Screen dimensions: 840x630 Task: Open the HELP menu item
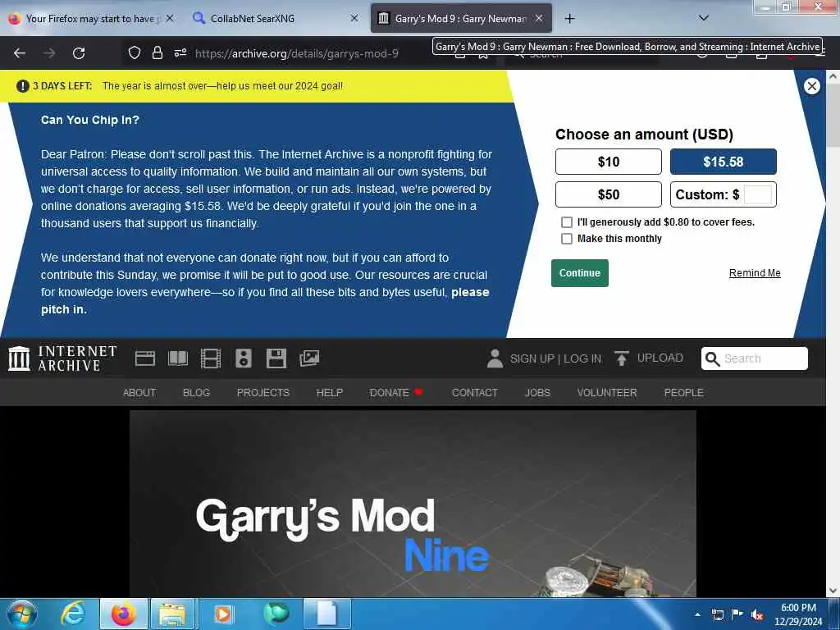(x=330, y=393)
